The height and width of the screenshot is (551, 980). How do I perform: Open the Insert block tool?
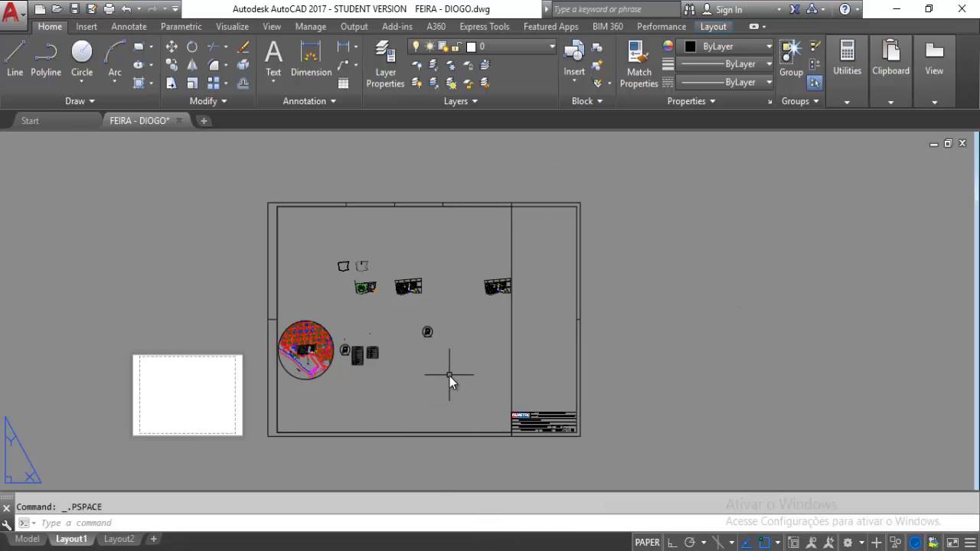pos(574,60)
